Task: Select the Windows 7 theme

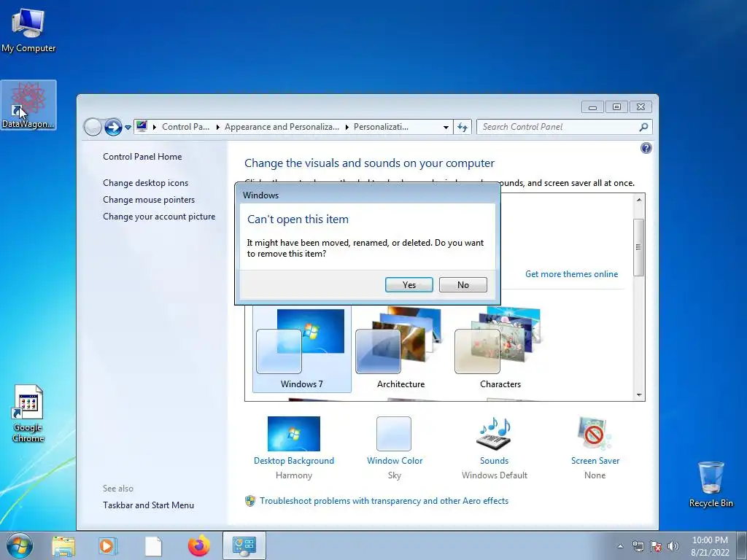Action: pyautogui.click(x=301, y=349)
